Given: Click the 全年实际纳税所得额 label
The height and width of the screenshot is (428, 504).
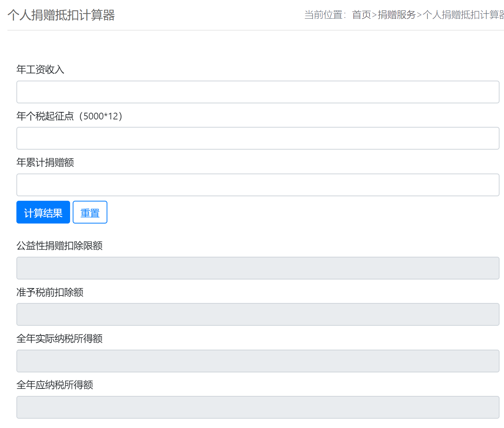Looking at the screenshot, I should tap(59, 338).
